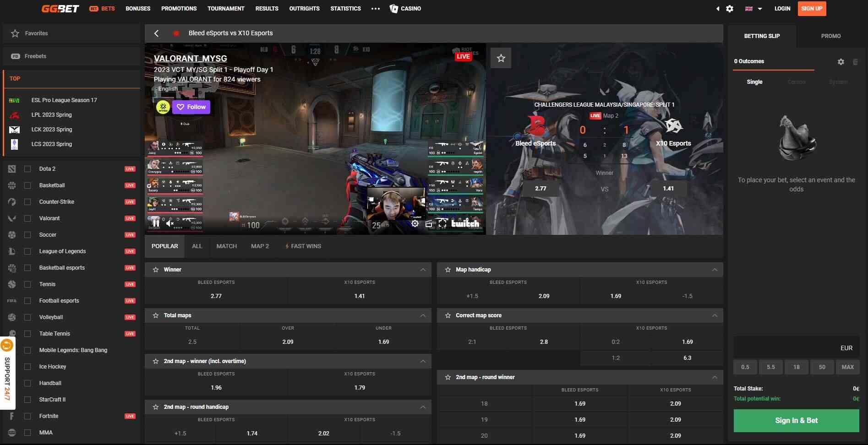Open the TOURNAMENT menu item
868x445 pixels.
(226, 9)
